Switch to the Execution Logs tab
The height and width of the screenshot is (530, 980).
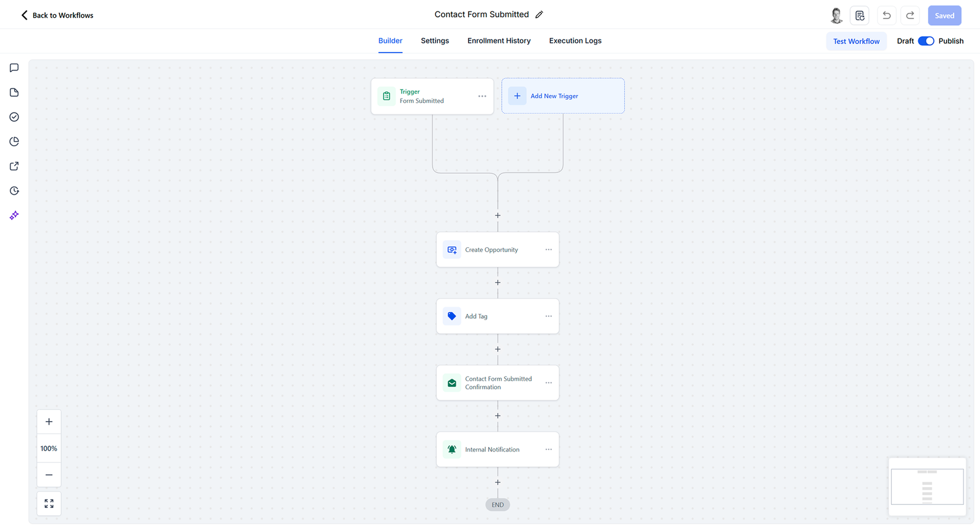click(x=575, y=41)
